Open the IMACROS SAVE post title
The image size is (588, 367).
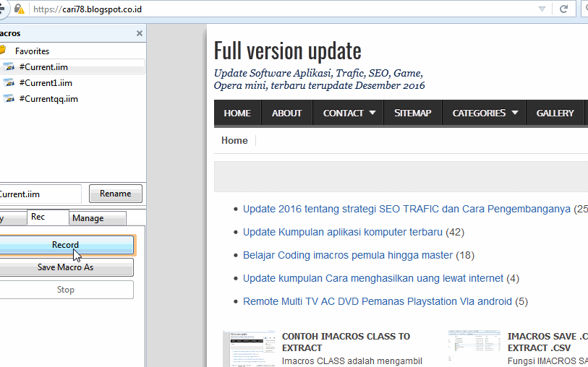point(548,342)
